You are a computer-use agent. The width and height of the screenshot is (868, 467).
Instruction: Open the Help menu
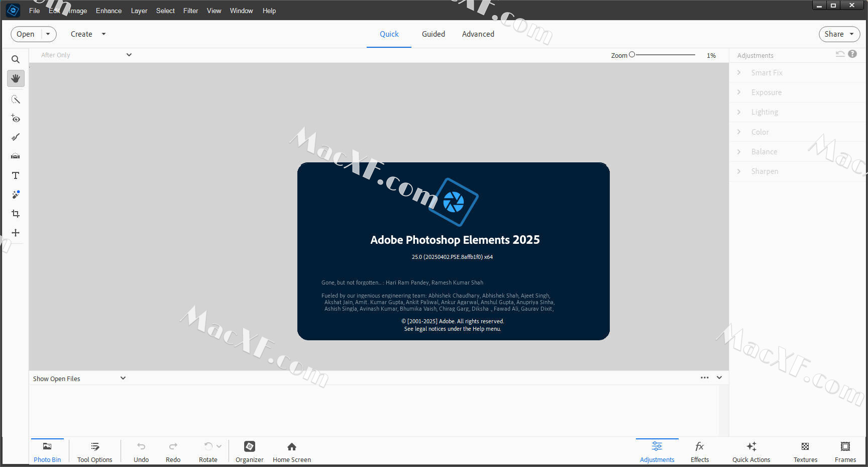point(269,11)
